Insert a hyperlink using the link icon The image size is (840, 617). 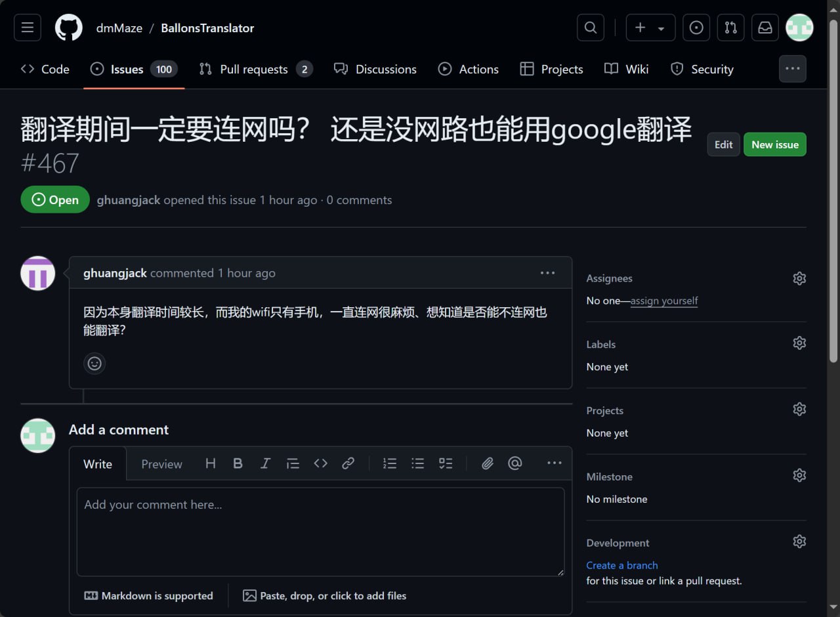[x=348, y=463]
